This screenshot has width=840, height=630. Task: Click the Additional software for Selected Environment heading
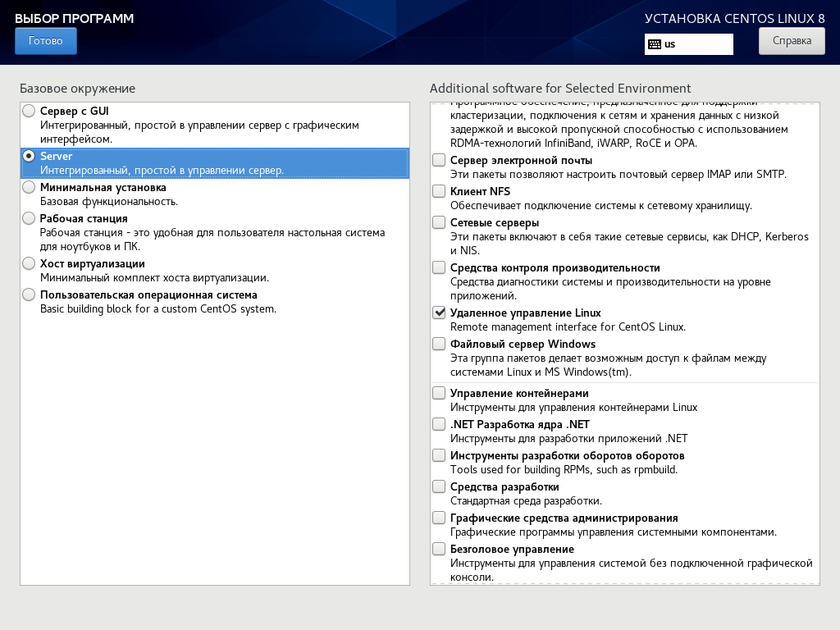click(560, 89)
